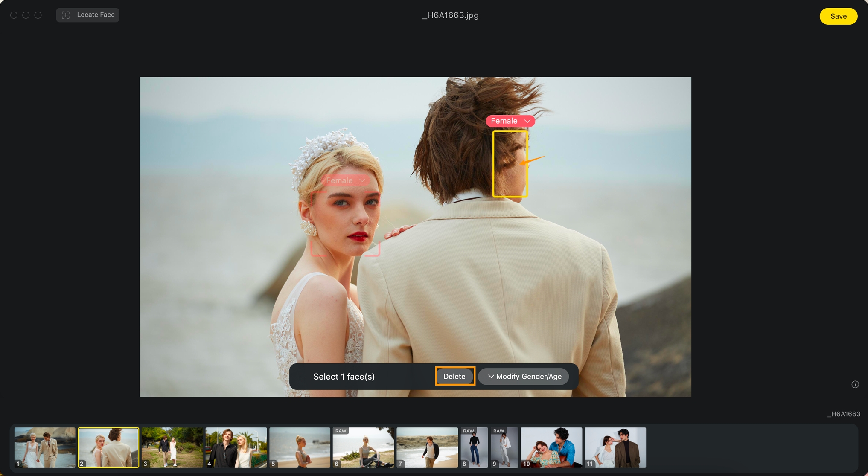Click the chevron beside the Modify Gender/Age button
The width and height of the screenshot is (868, 476).
[x=491, y=377]
